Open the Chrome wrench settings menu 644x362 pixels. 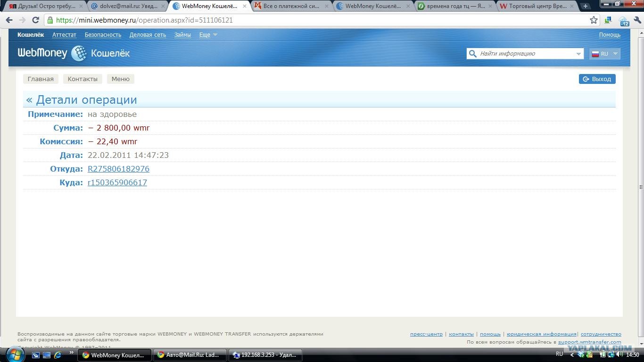(637, 20)
